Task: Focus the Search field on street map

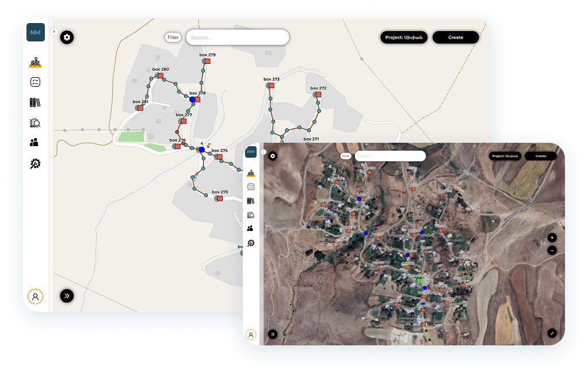Action: click(237, 37)
